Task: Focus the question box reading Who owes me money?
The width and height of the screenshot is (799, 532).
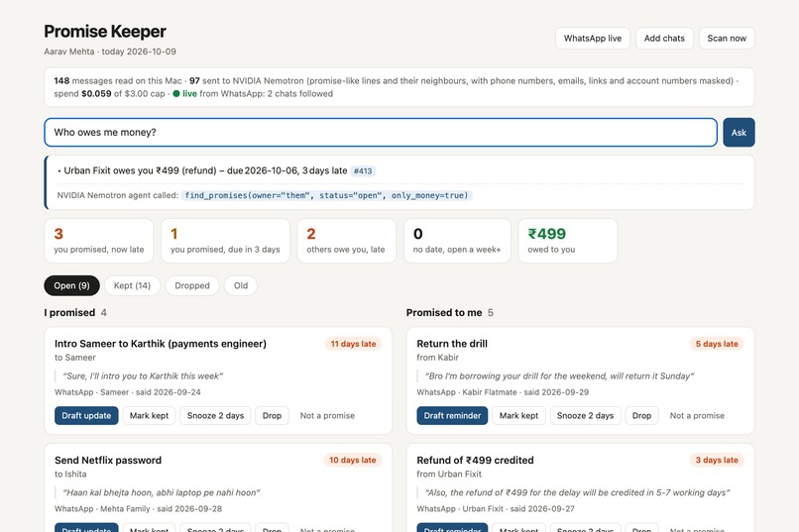Action: pos(381,133)
